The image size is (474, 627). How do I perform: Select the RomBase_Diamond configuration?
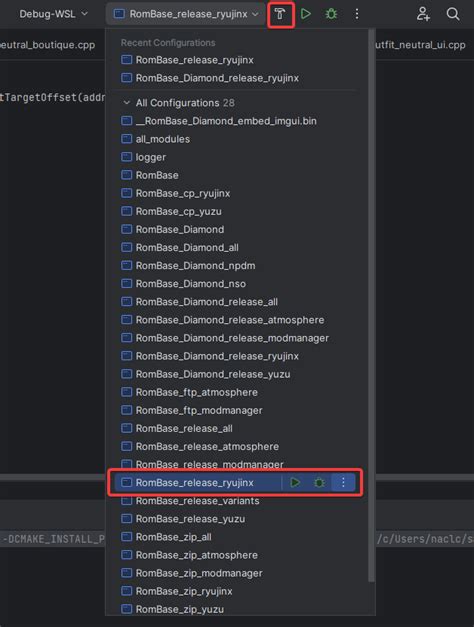[x=236, y=230]
